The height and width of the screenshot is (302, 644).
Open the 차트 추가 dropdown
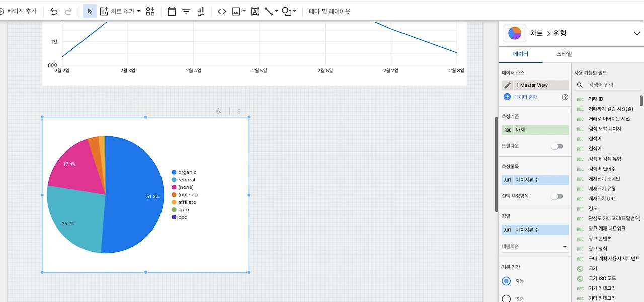coord(120,11)
